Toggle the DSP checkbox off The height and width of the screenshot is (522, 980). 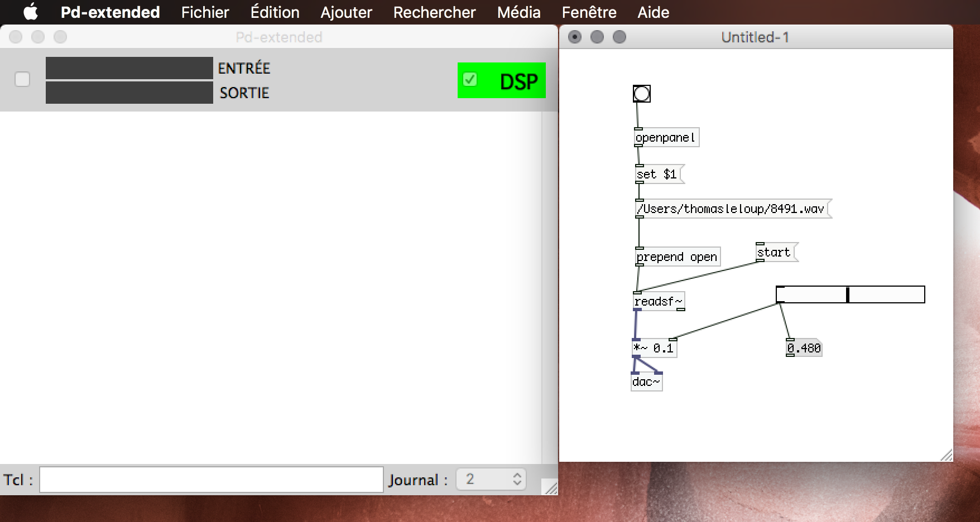click(x=470, y=80)
